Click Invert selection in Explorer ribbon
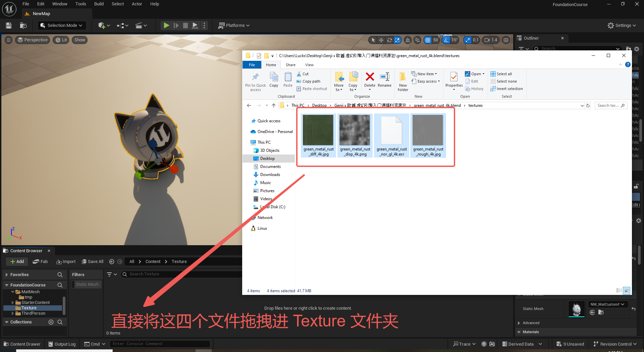The image size is (644, 352). pyautogui.click(x=507, y=89)
